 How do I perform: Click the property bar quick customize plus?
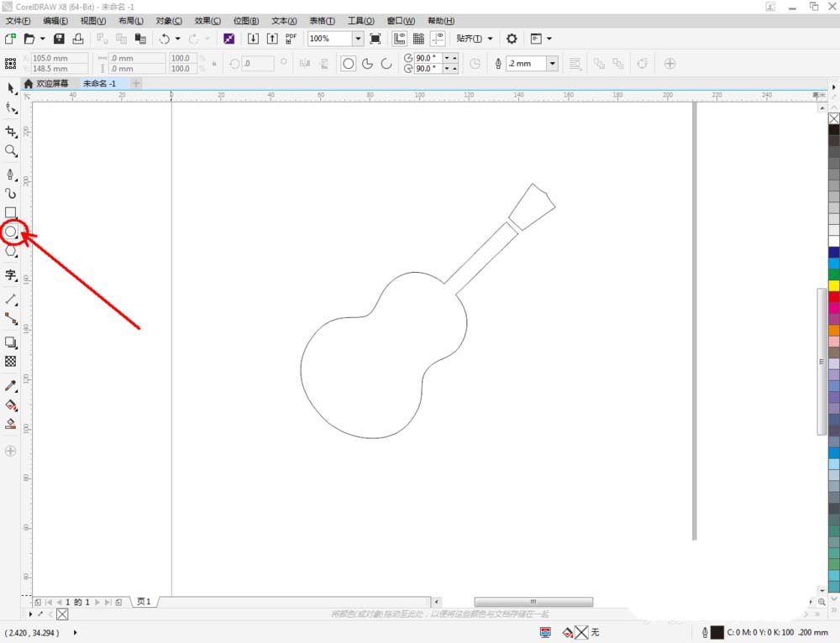(669, 64)
